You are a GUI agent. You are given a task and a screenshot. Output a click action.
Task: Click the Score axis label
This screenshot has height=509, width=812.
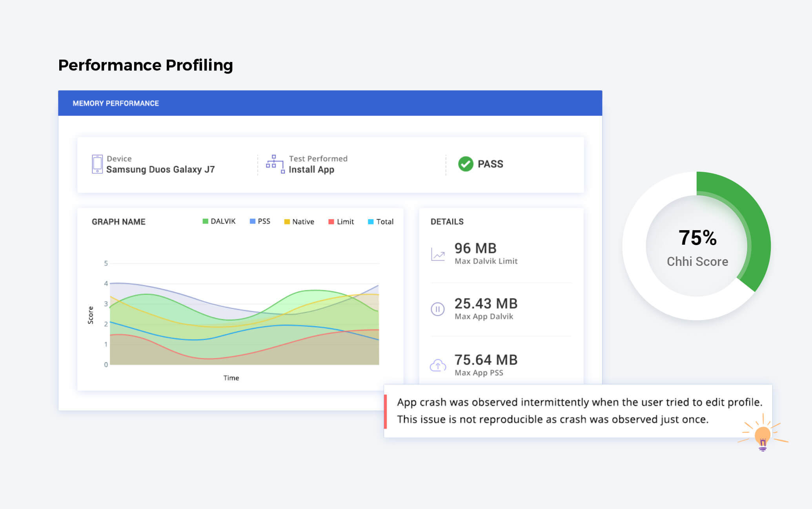tap(91, 315)
